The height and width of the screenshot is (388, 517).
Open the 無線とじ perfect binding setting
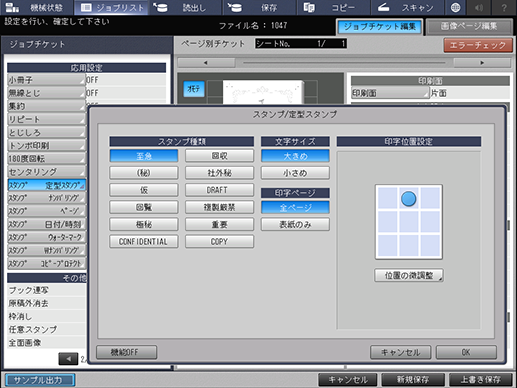tap(46, 93)
